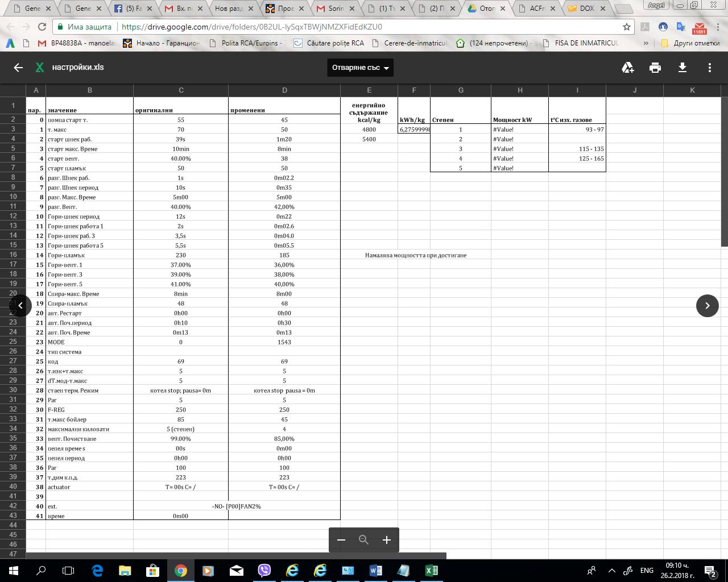
Task: Click the back arrow to close preview
Action: coord(18,68)
